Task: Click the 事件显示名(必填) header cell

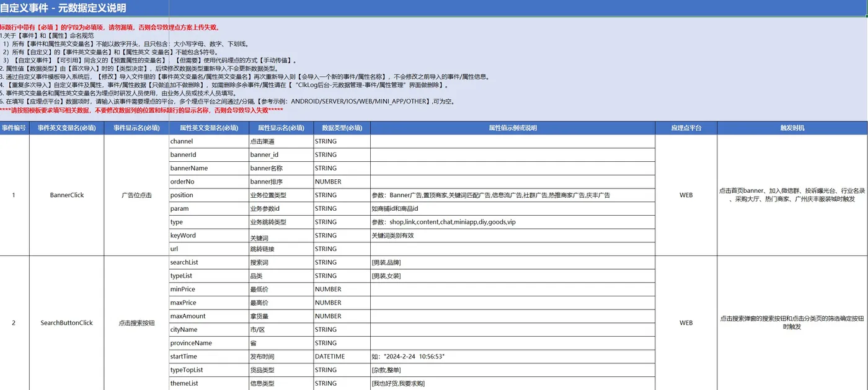Action: click(136, 128)
